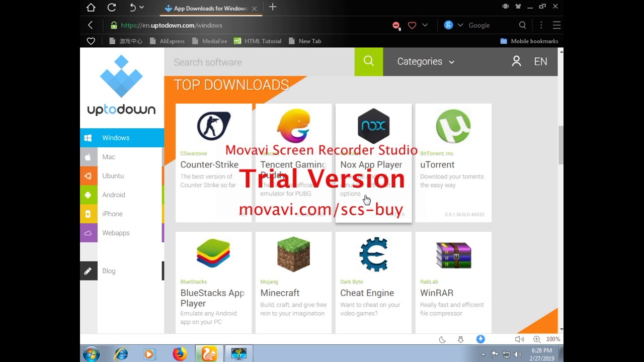
Task: Open the BlueStacks App Player card
Action: click(213, 283)
